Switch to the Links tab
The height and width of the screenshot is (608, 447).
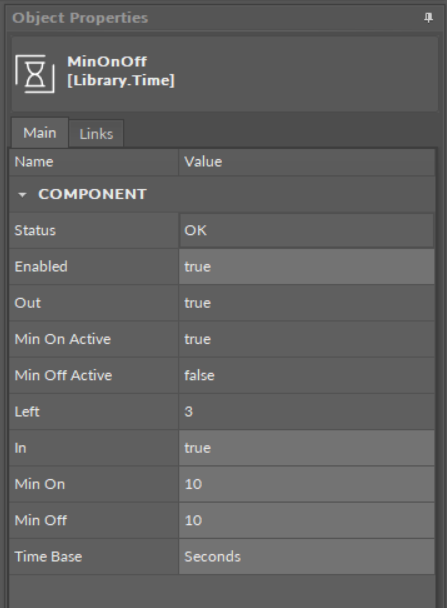96,134
